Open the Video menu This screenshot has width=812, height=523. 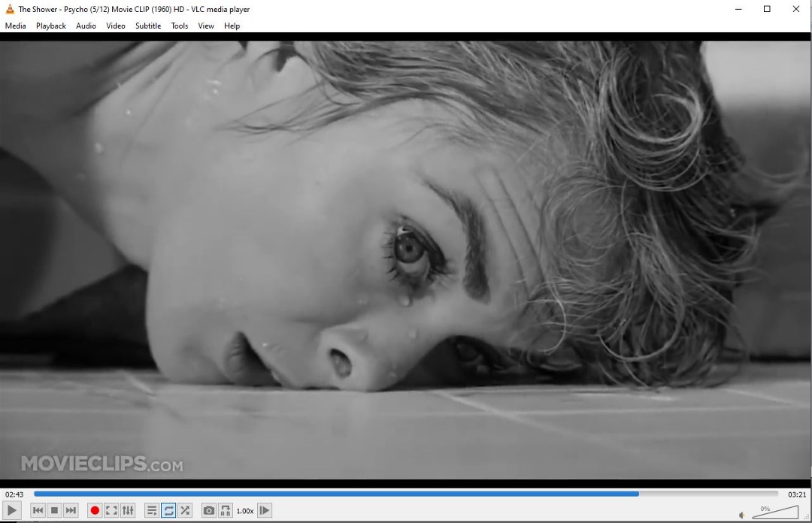tap(116, 26)
